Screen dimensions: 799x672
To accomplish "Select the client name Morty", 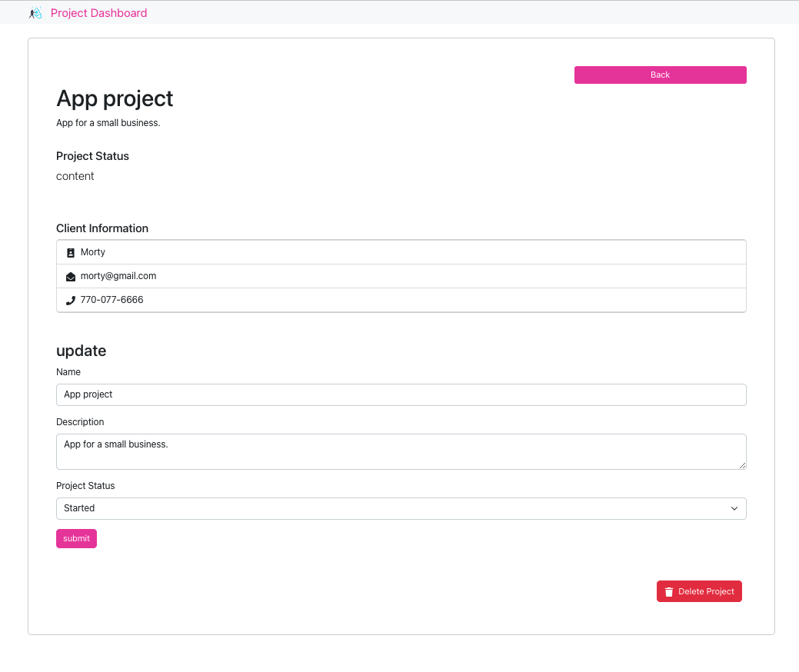I will coord(93,252).
